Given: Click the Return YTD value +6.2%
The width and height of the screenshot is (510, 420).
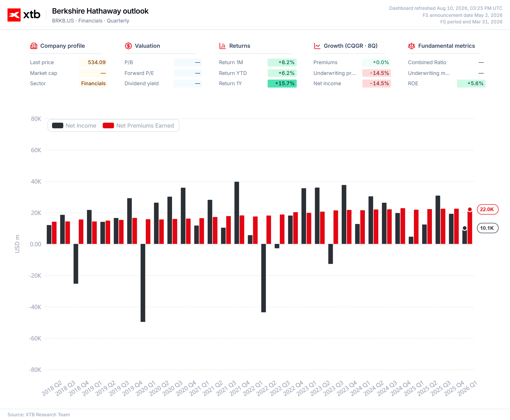Looking at the screenshot, I should click(282, 73).
